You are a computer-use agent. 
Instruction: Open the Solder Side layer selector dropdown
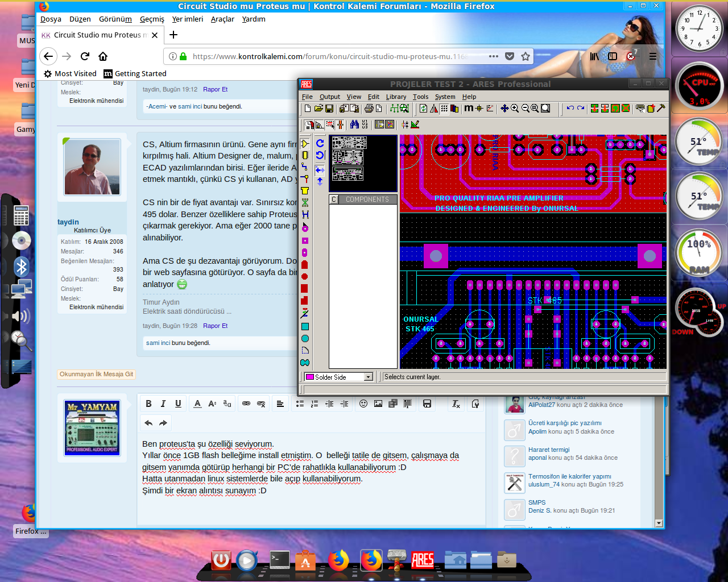[x=369, y=377]
